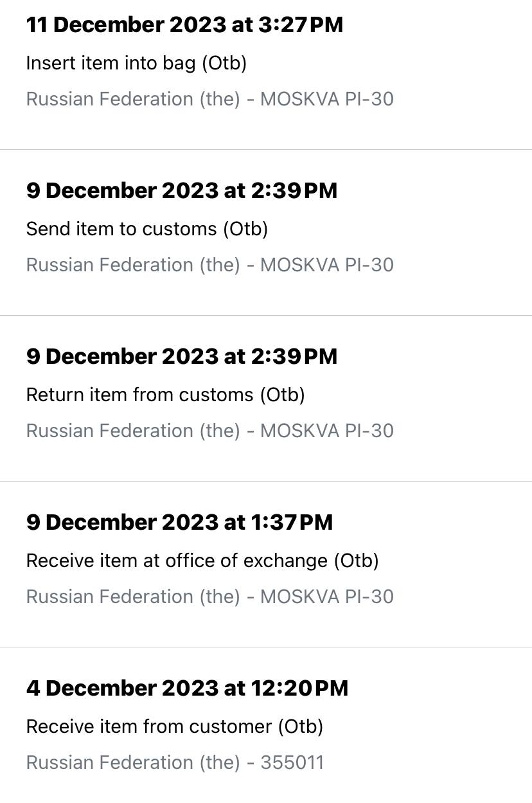532x803 pixels.
Task: Click the 4 December 2023 at 12:20PM timestamp
Action: (187, 689)
